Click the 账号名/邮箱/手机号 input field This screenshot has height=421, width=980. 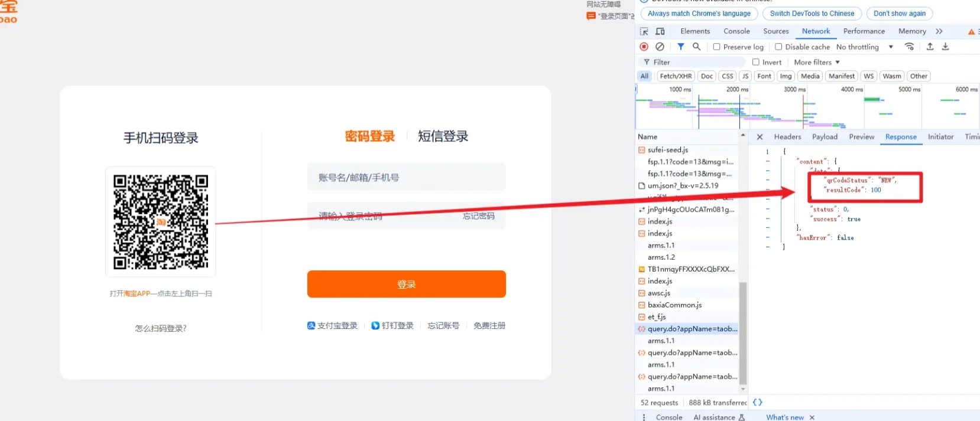click(x=407, y=177)
